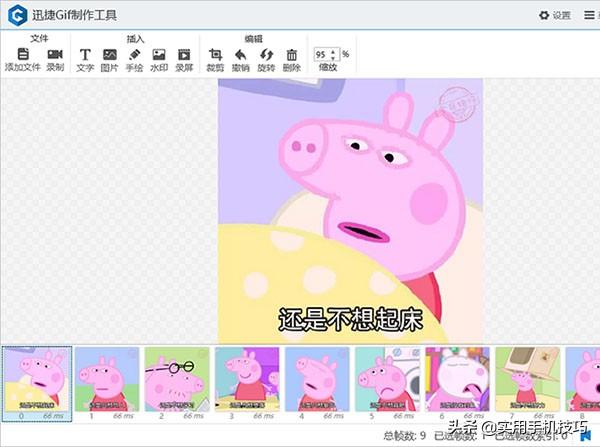The width and height of the screenshot is (600, 447).
Task: Select frame 7 thumbnail with box
Action: point(528,379)
